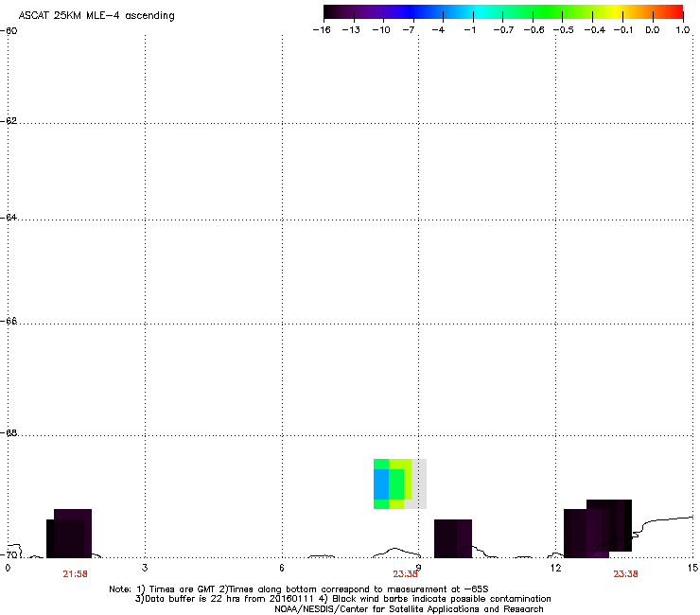Click the "3" longitude label

tap(145, 568)
